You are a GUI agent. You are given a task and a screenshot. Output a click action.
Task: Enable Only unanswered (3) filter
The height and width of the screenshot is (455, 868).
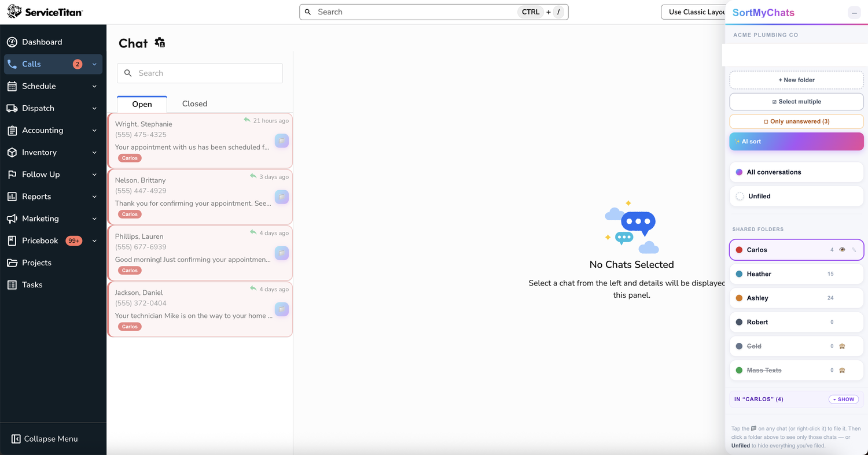pos(796,121)
